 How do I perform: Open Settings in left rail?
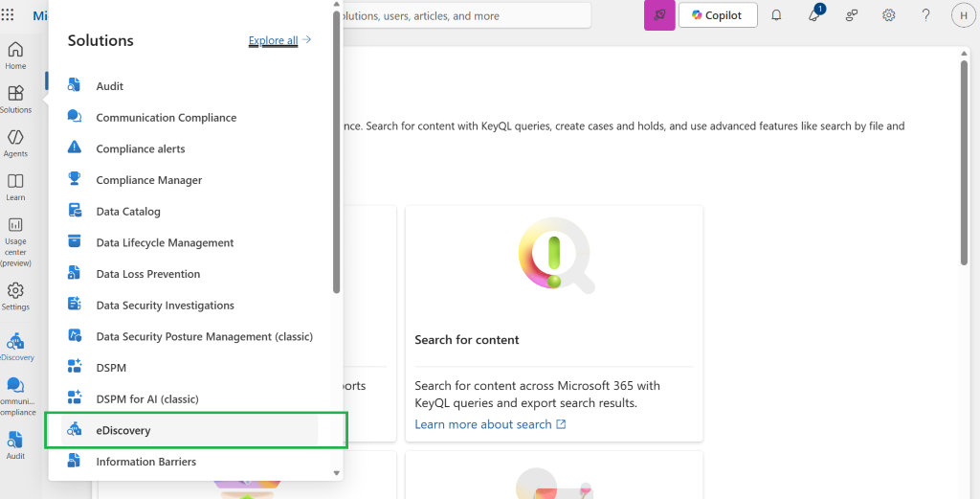tap(15, 296)
